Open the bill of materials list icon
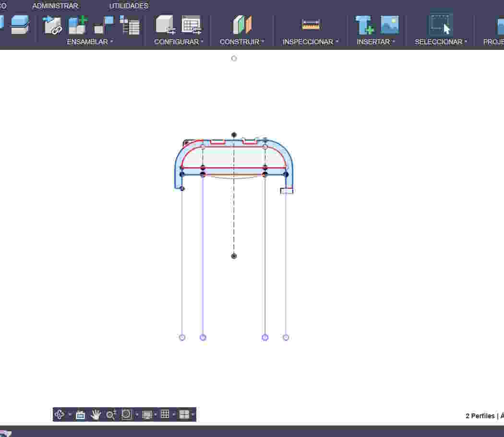504x437 pixels. [130, 25]
